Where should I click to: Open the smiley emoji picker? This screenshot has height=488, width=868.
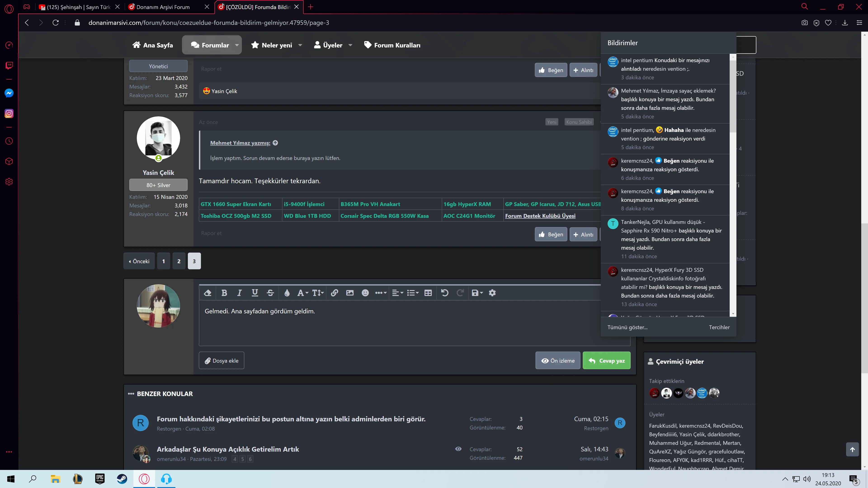coord(365,293)
